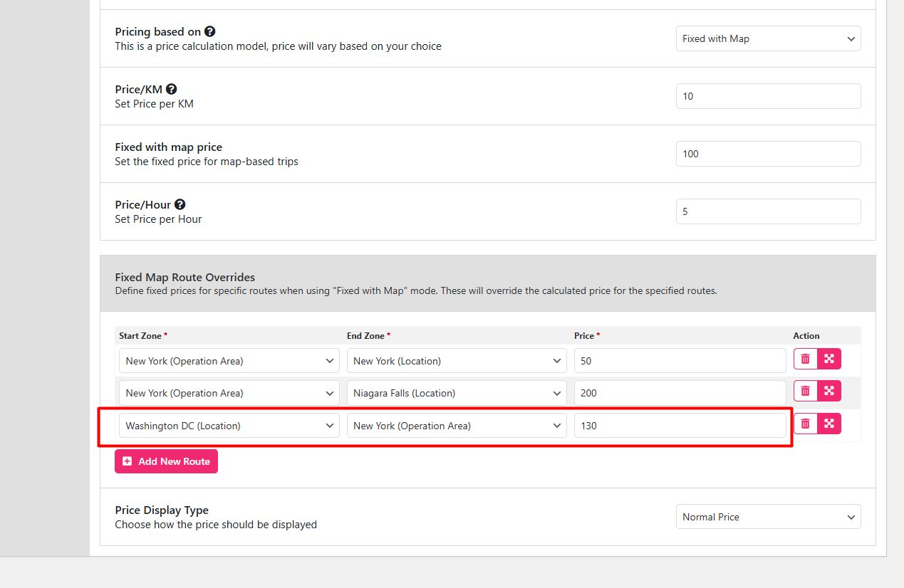Open the Pricing based on dropdown
The height and width of the screenshot is (588, 904).
(768, 39)
